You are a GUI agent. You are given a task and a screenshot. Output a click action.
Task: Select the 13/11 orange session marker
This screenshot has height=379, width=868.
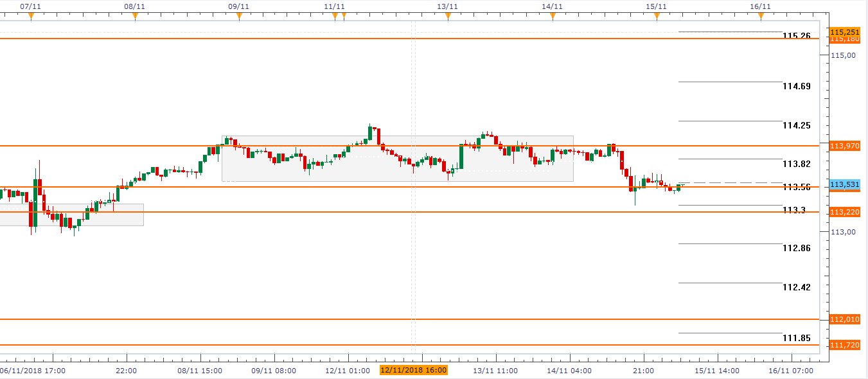click(448, 17)
